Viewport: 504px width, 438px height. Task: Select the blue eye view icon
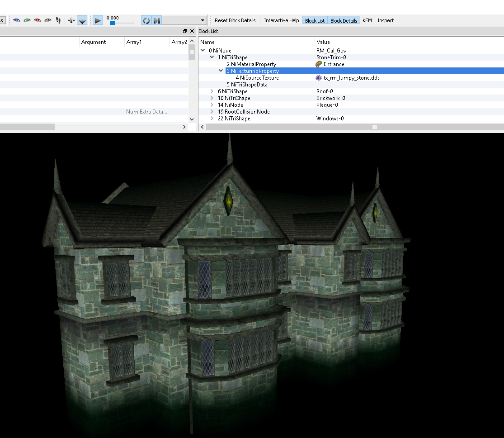(x=17, y=20)
